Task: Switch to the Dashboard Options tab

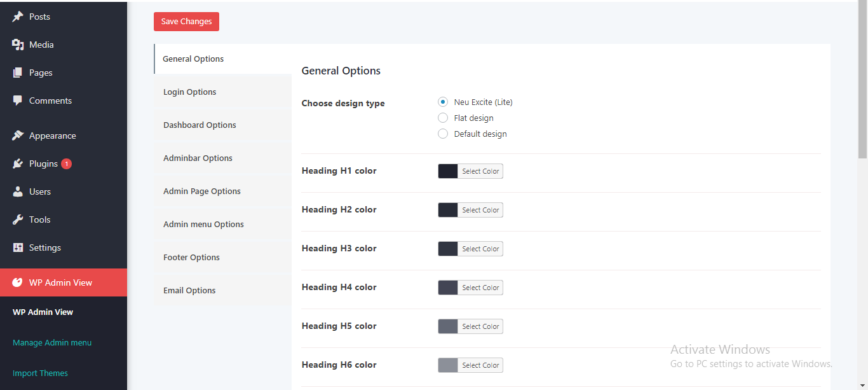Action: pos(222,125)
